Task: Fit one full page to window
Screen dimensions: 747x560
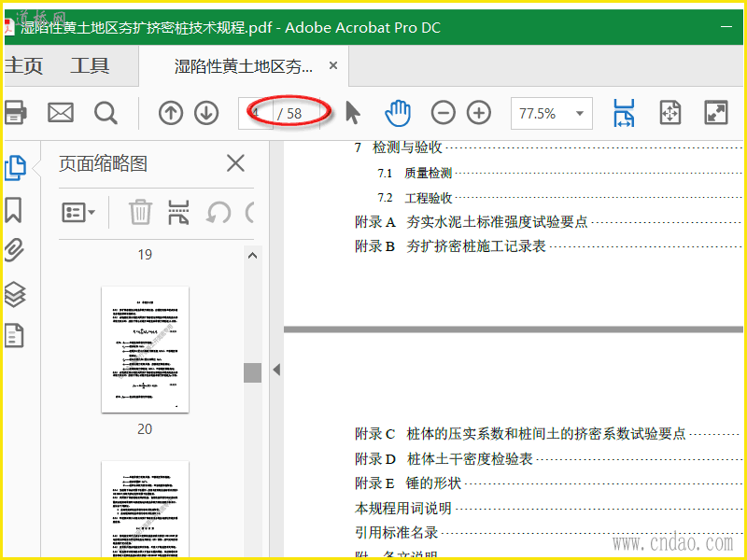Action: (x=670, y=113)
